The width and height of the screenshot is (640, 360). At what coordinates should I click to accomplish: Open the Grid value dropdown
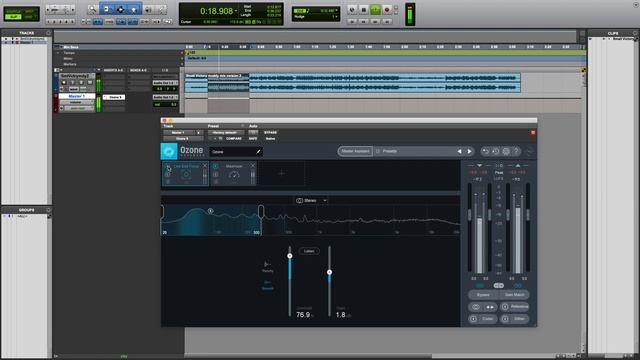pyautogui.click(x=336, y=11)
